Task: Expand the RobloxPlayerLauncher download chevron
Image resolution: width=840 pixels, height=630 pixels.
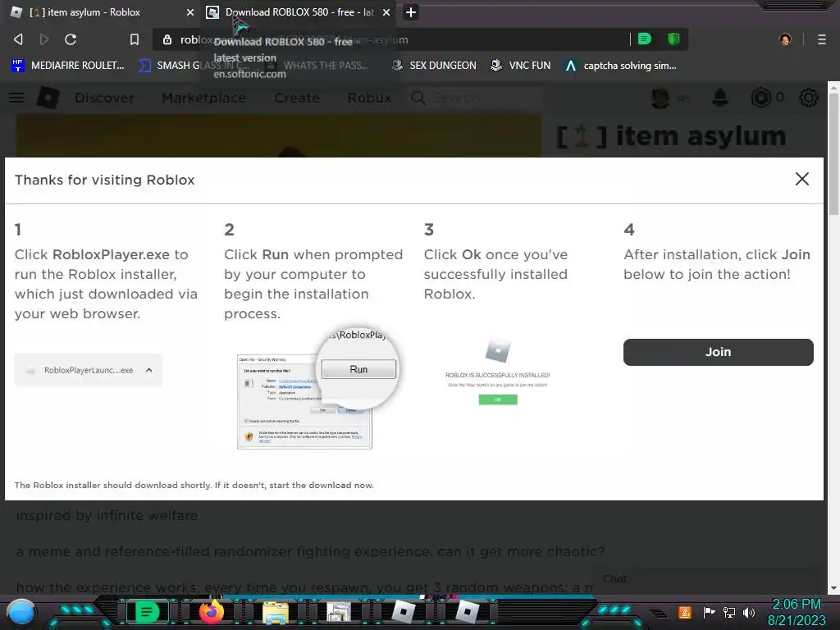Action: [149, 370]
